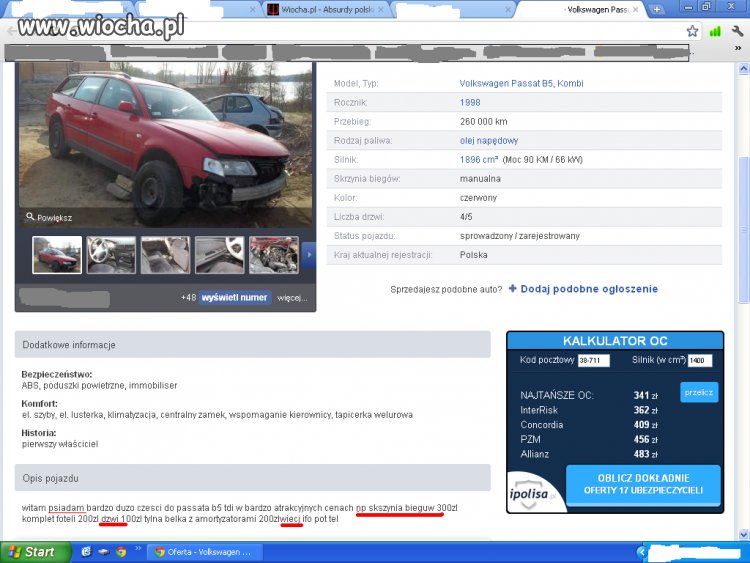Click the Allianz 483 zł row
Image resolution: width=750 pixels, height=563 pixels.
(x=589, y=454)
